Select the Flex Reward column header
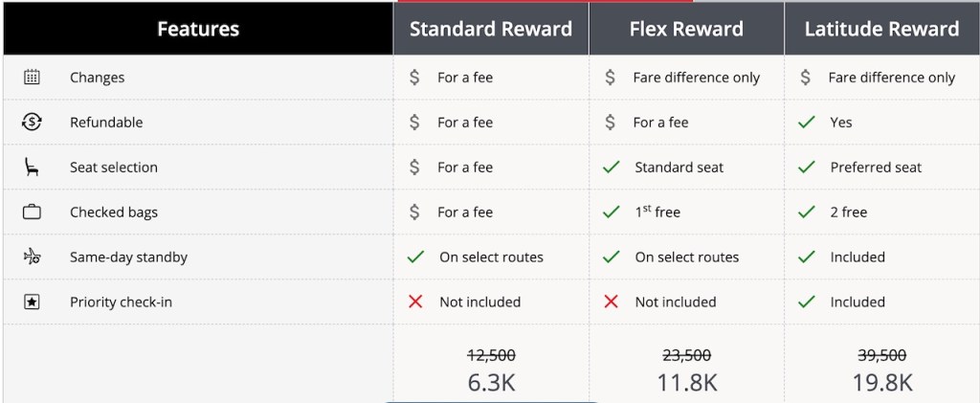980x403 pixels. point(686,29)
